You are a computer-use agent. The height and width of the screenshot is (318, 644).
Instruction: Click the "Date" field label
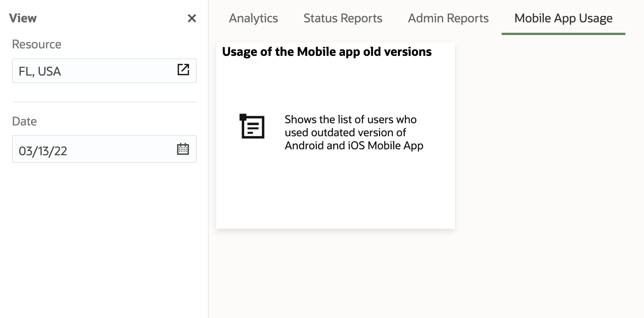24,121
